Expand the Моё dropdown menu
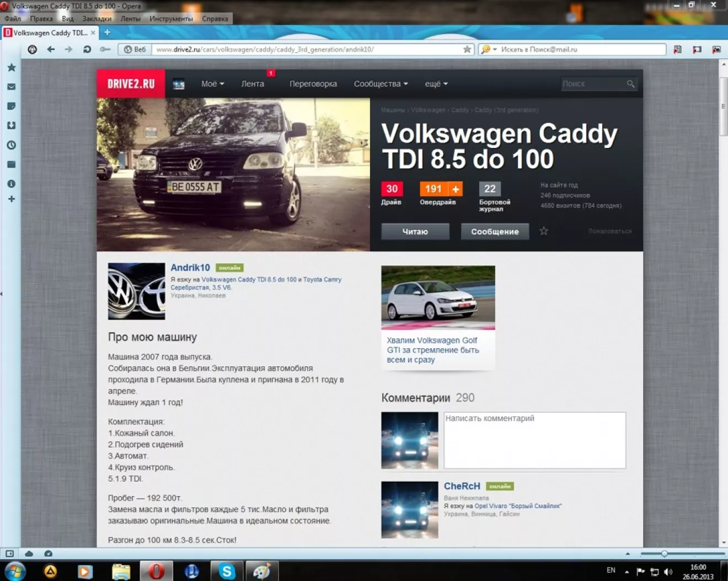 [x=213, y=84]
